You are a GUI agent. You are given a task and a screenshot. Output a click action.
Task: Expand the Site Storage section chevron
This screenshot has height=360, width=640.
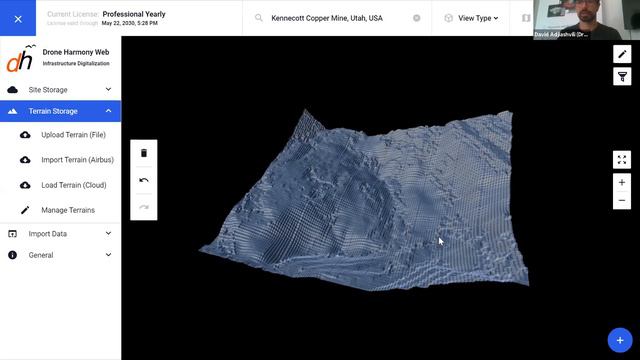(x=108, y=89)
